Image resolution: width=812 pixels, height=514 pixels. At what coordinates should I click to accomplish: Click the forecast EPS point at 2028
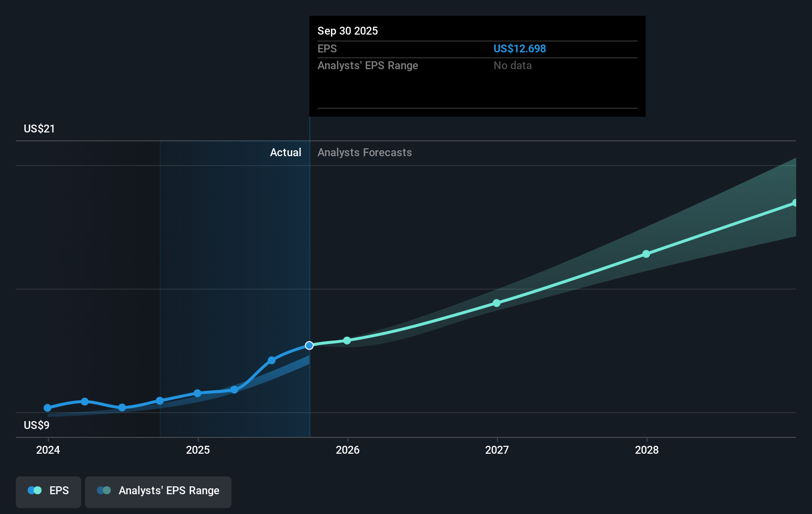[646, 254]
